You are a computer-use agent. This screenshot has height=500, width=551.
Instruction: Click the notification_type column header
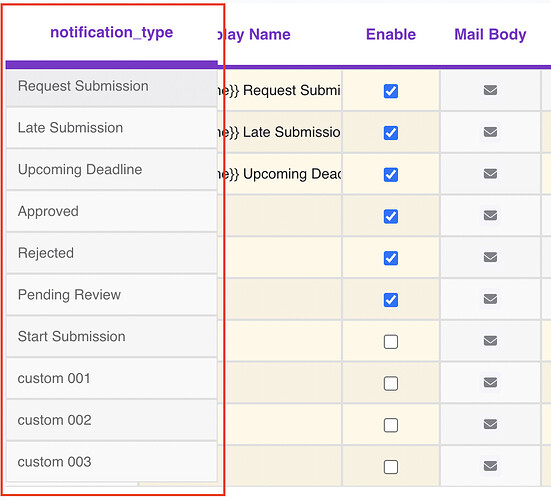pyautogui.click(x=112, y=33)
